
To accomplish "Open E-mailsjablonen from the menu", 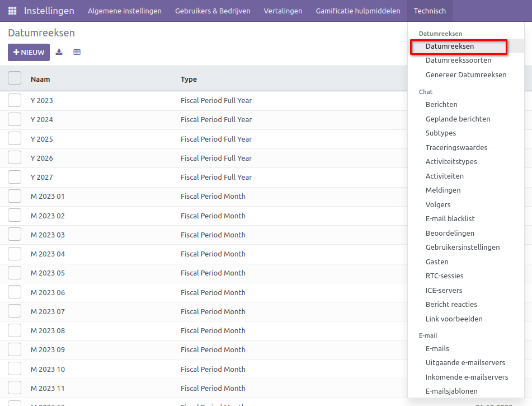I will [x=451, y=391].
